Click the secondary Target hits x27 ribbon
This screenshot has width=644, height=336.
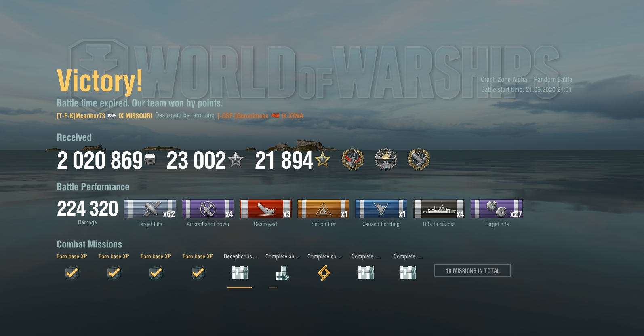497,209
